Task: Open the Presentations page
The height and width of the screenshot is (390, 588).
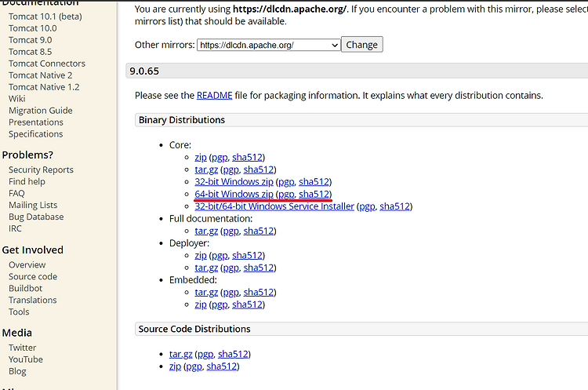Action: [x=36, y=122]
